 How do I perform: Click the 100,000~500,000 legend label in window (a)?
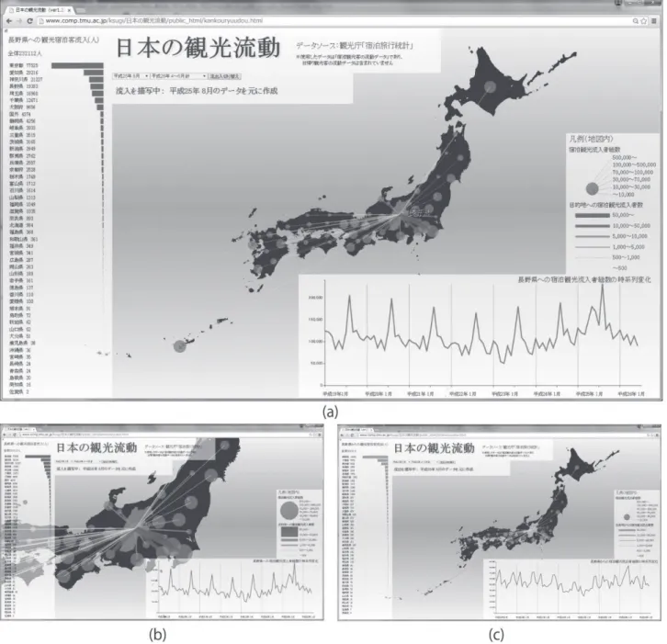(x=634, y=164)
